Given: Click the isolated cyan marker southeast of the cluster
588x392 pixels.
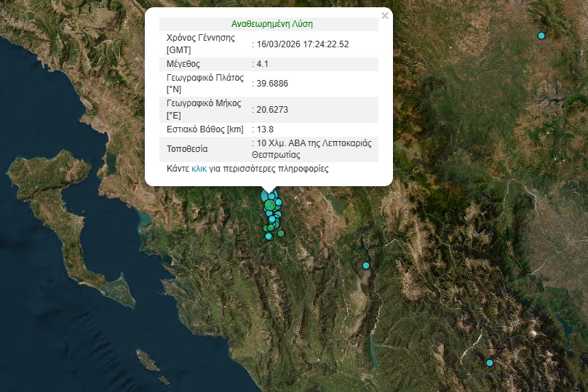Looking at the screenshot, I should tap(366, 265).
